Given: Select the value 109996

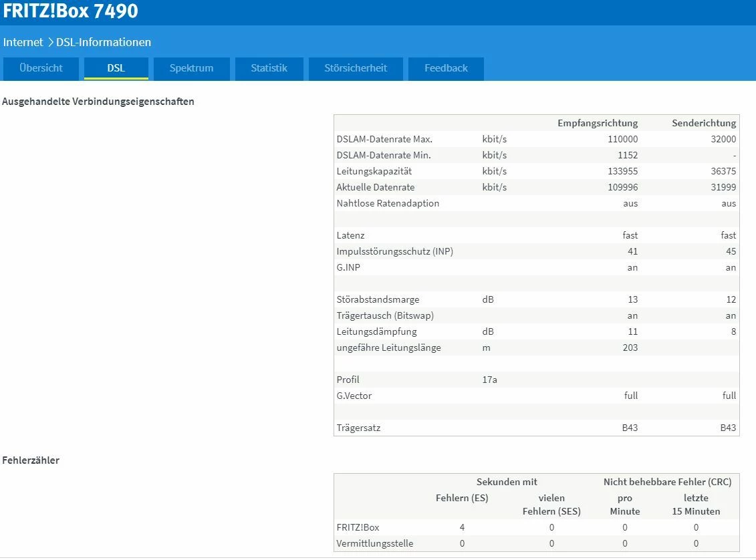Looking at the screenshot, I should [x=622, y=187].
